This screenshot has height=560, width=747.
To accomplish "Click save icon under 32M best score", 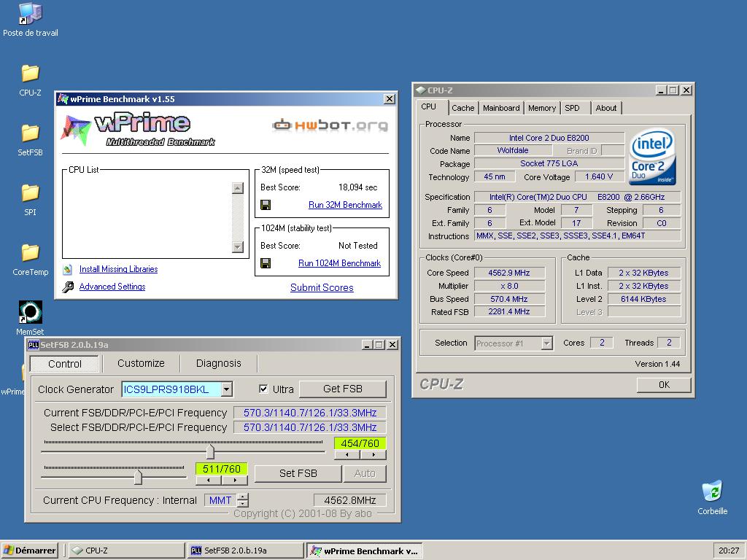I will [x=266, y=205].
